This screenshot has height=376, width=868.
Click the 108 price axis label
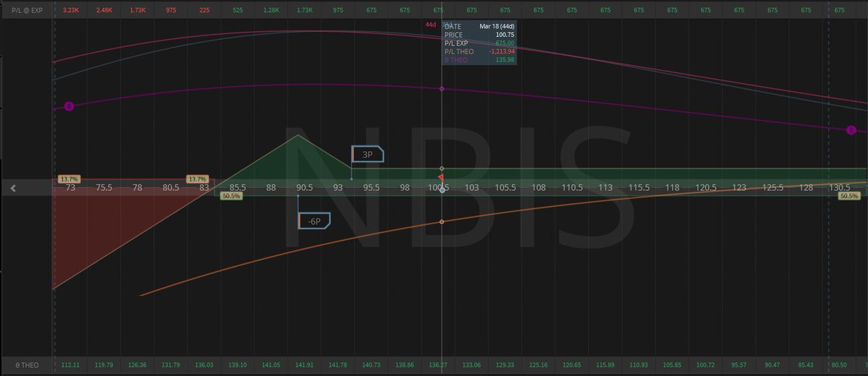coord(539,188)
